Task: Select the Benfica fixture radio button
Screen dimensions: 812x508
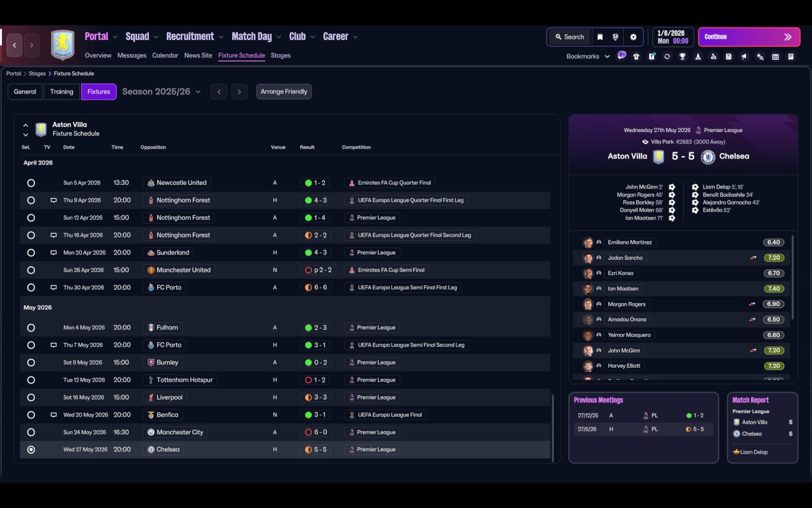Action: point(31,415)
